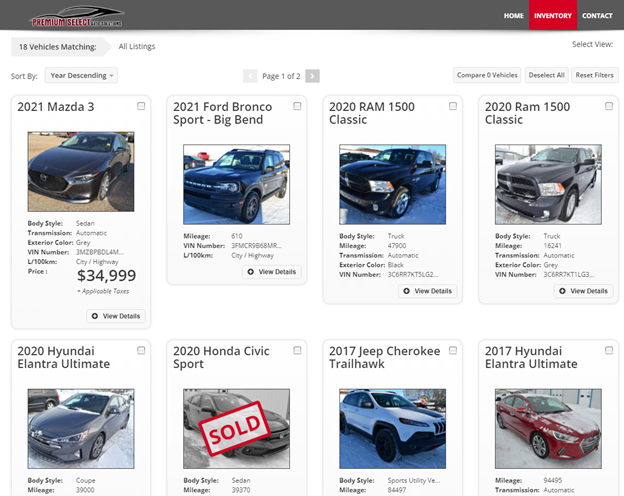
Task: Select the INVENTORY tab
Action: pyautogui.click(x=553, y=15)
